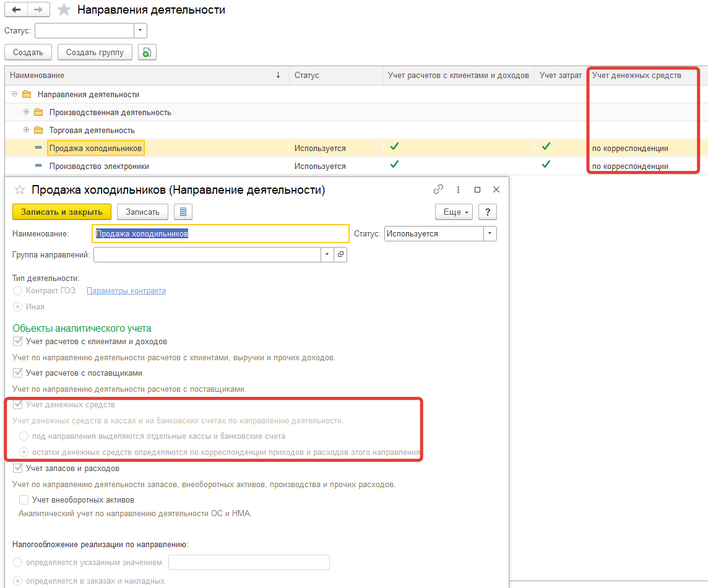Copy the form link with the chain icon
The height and width of the screenshot is (588, 708).
tap(439, 190)
